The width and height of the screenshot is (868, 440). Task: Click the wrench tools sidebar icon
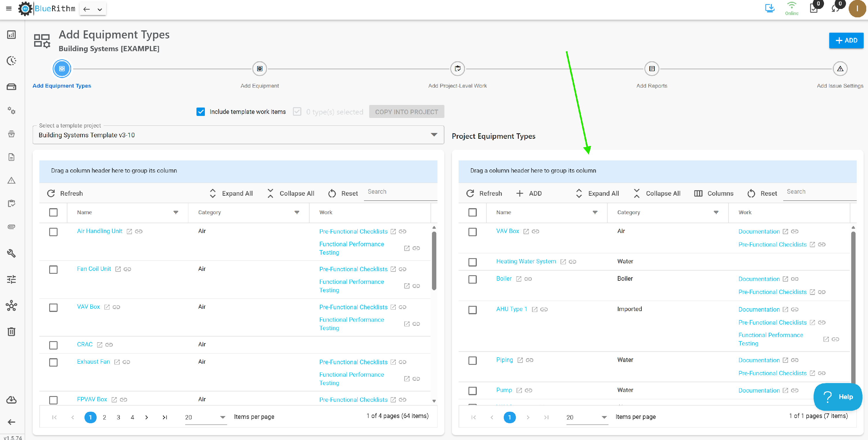[x=12, y=253]
